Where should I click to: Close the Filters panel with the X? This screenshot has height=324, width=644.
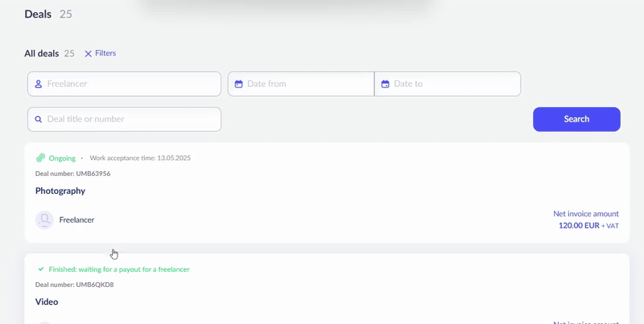point(88,54)
